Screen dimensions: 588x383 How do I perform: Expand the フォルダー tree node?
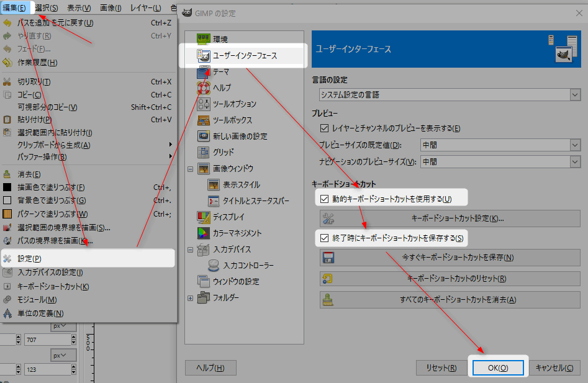click(191, 299)
